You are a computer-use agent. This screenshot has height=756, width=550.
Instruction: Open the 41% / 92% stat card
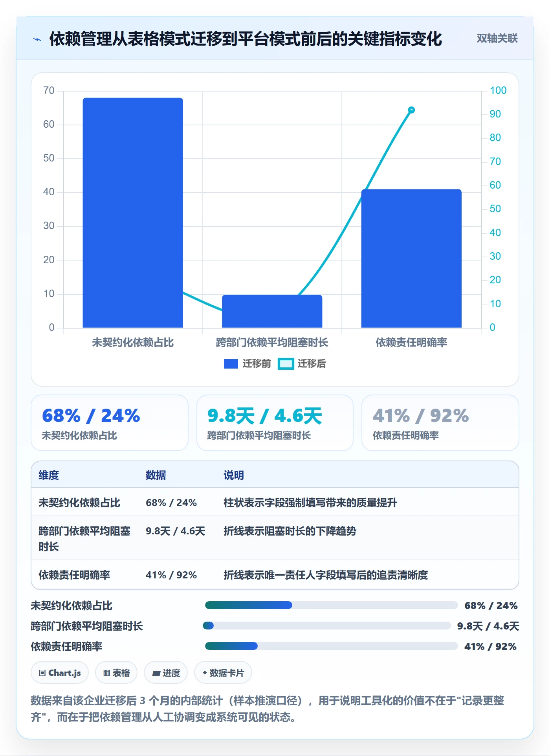tap(440, 423)
